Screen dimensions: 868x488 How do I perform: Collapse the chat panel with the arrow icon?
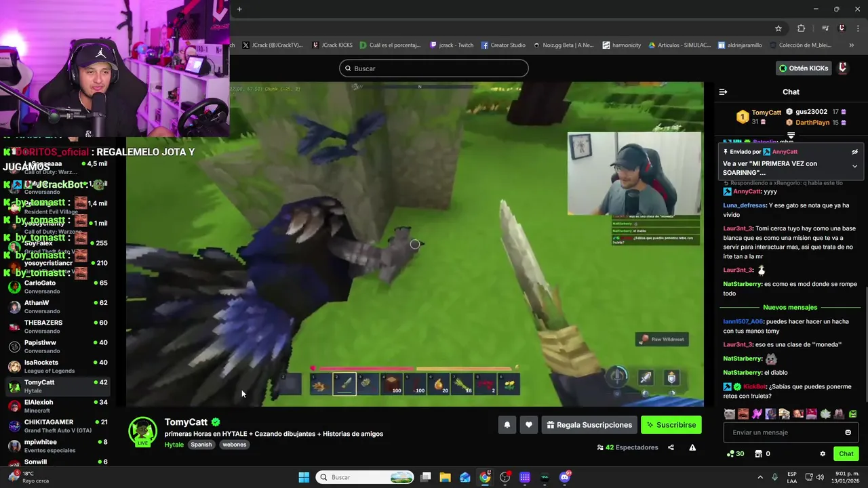coord(723,91)
